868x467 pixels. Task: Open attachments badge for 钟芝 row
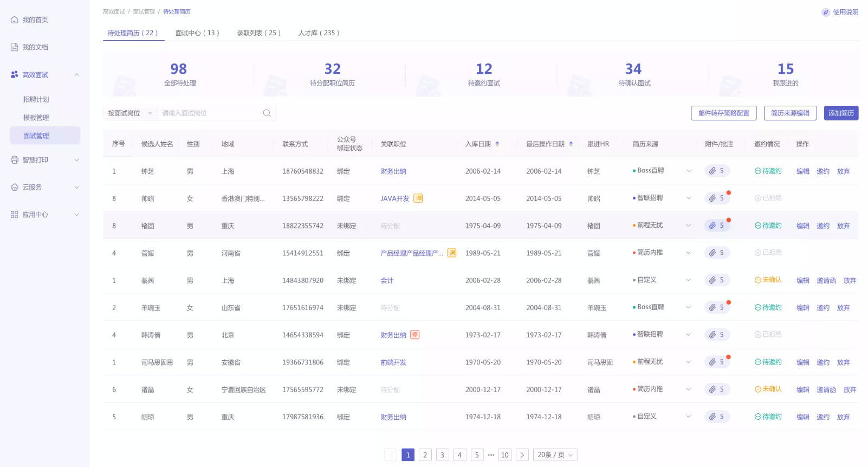pyautogui.click(x=717, y=171)
